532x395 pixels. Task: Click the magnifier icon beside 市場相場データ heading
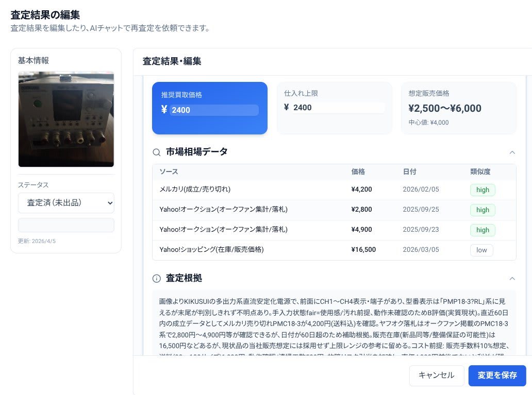pyautogui.click(x=156, y=152)
